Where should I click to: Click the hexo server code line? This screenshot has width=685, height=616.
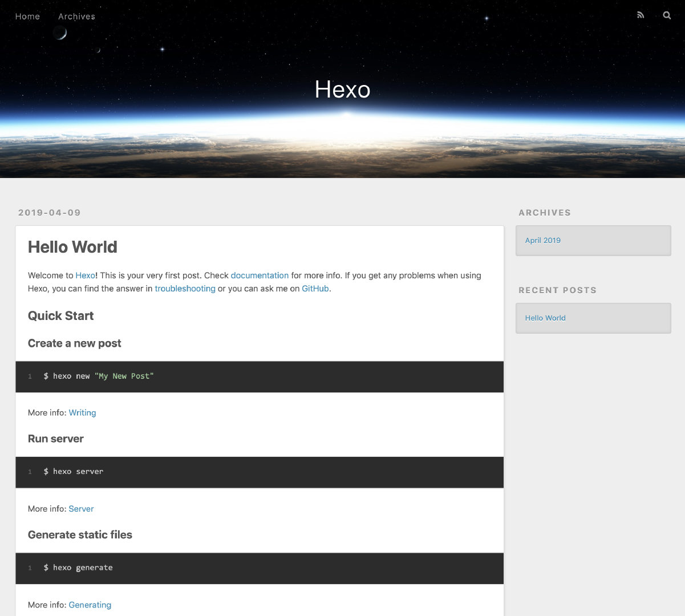[x=74, y=472]
